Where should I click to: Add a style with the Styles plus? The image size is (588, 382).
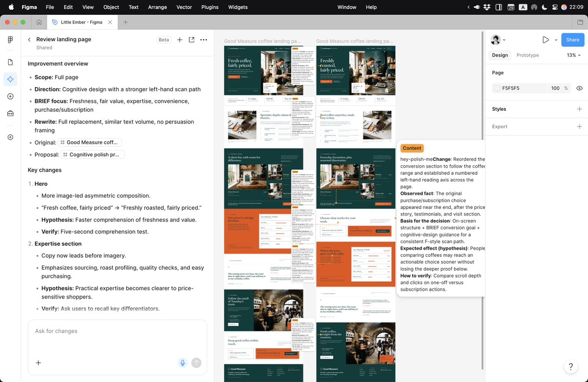pos(579,109)
